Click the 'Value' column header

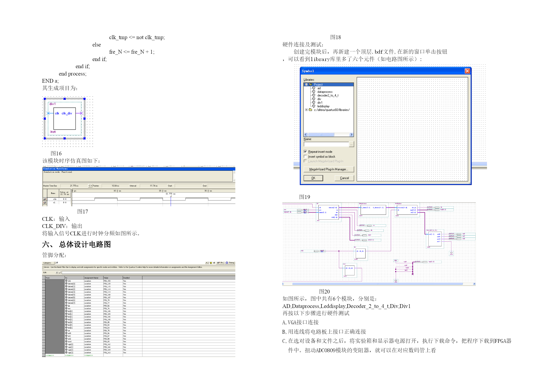click(113, 278)
